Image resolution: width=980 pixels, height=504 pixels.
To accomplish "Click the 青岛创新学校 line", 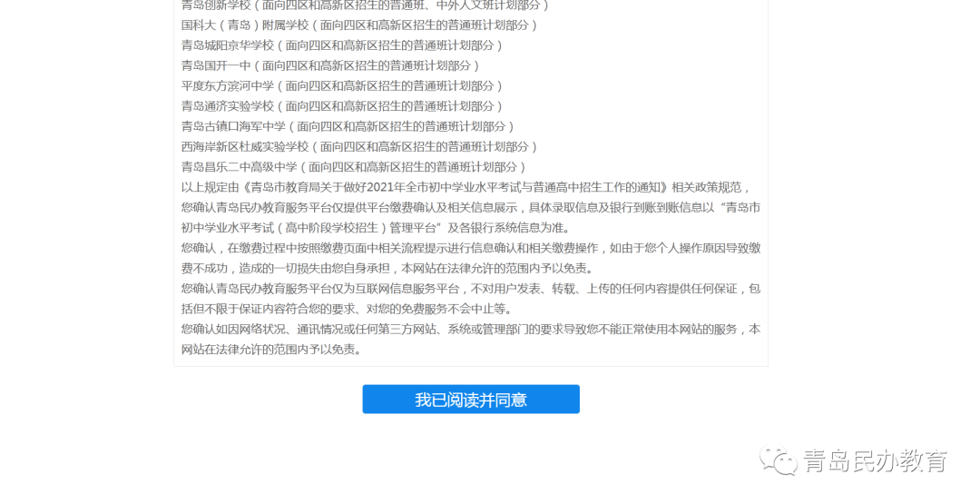I will [x=366, y=5].
